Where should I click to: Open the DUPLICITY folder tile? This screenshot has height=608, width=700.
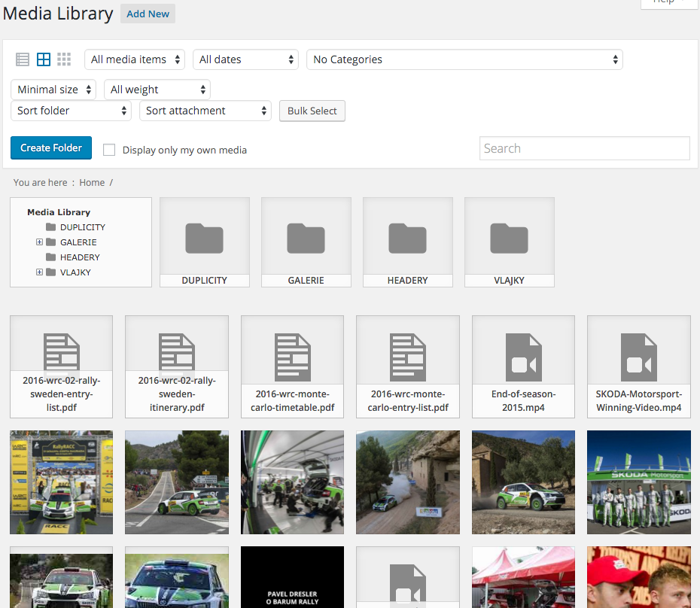pyautogui.click(x=205, y=242)
